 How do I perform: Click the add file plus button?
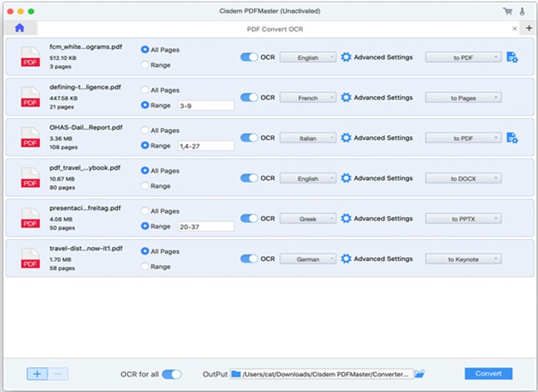click(38, 374)
